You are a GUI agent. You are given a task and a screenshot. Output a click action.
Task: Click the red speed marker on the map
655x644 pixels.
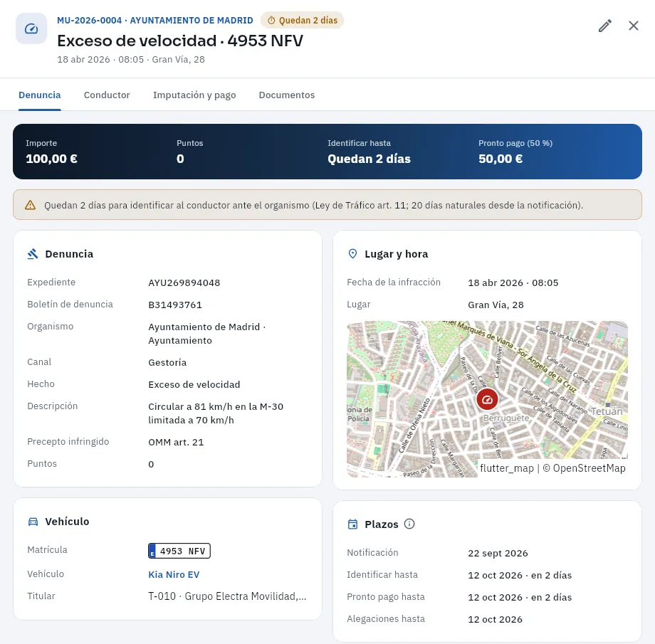point(487,399)
